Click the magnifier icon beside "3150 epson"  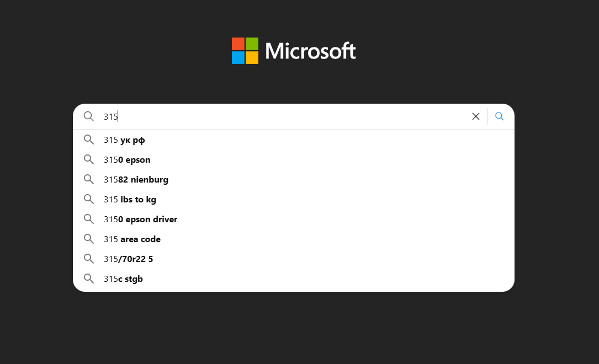coord(89,160)
